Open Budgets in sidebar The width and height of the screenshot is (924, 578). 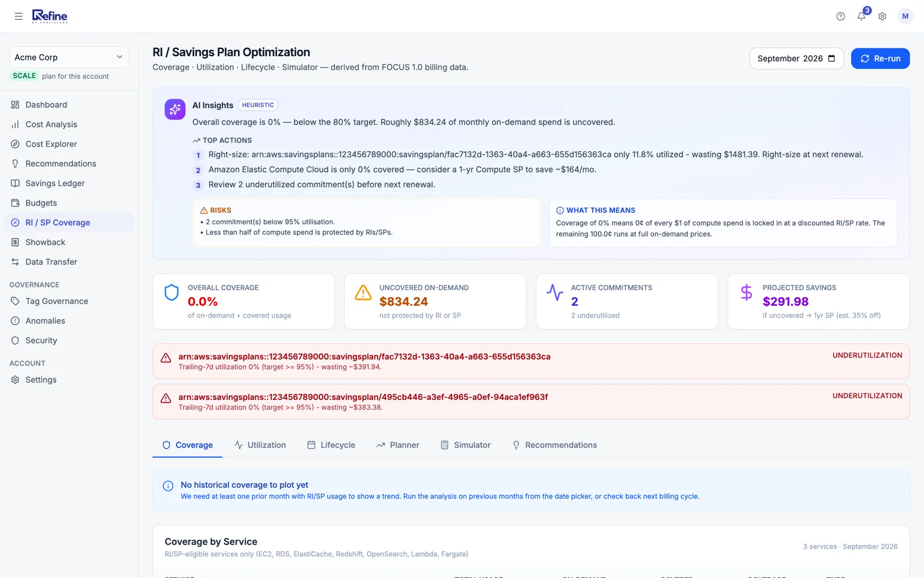pyautogui.click(x=69, y=203)
